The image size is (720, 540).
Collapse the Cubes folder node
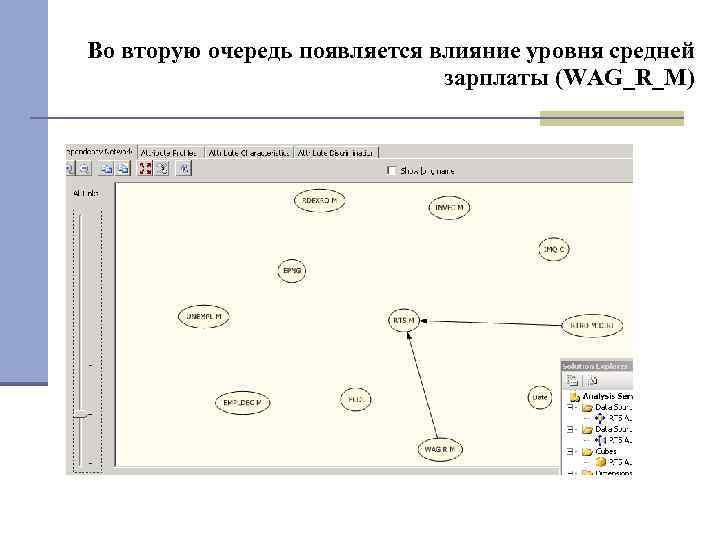coord(571,451)
